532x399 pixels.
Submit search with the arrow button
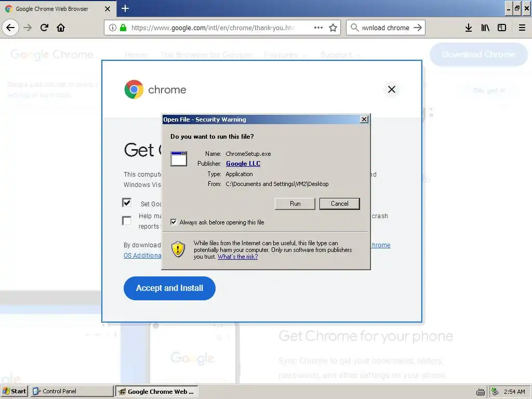[x=418, y=28]
